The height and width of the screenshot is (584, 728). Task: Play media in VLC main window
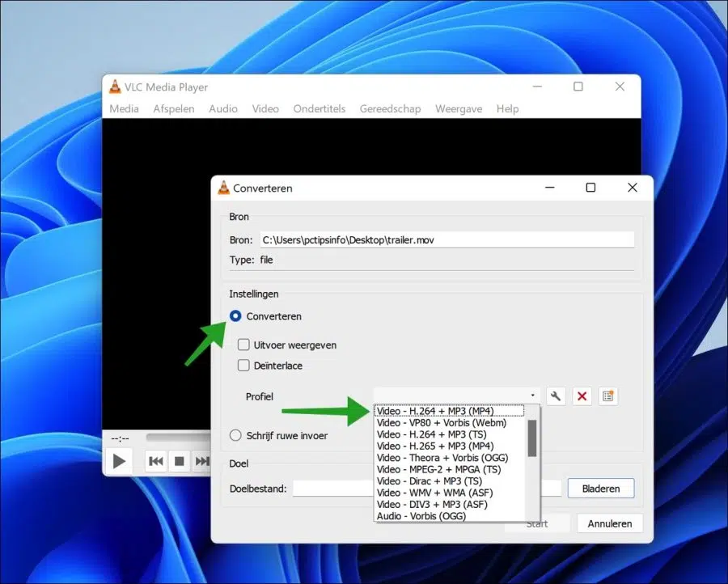pos(119,461)
